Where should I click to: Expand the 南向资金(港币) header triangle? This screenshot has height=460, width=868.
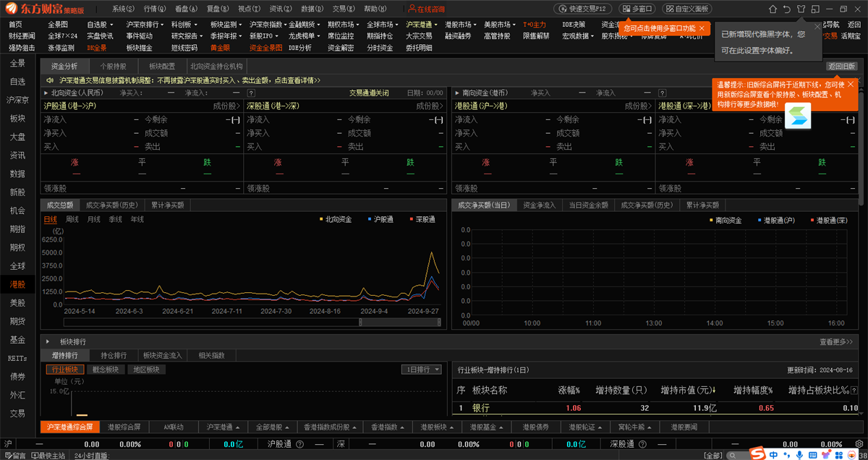click(x=456, y=93)
